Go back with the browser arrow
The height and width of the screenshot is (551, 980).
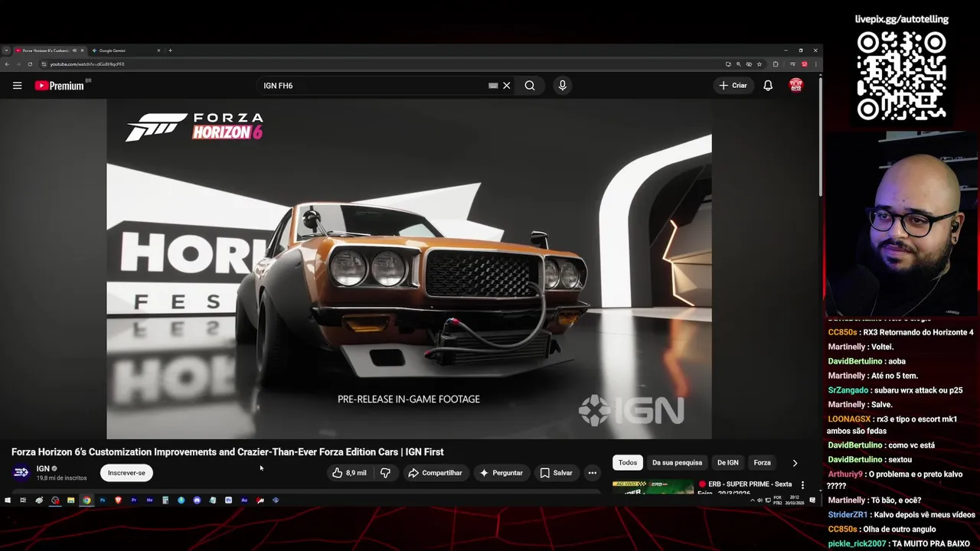click(7, 64)
